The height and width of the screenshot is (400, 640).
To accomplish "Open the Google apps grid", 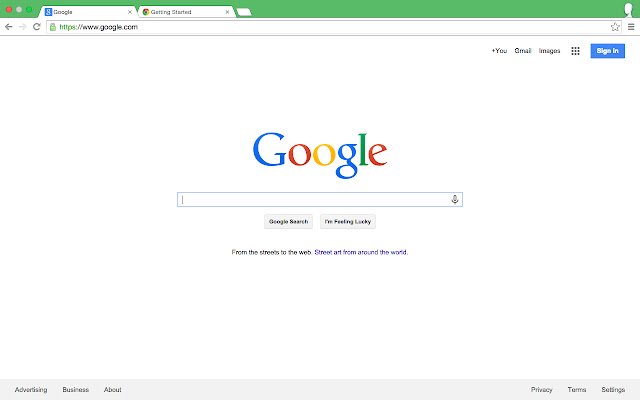I will click(x=575, y=51).
